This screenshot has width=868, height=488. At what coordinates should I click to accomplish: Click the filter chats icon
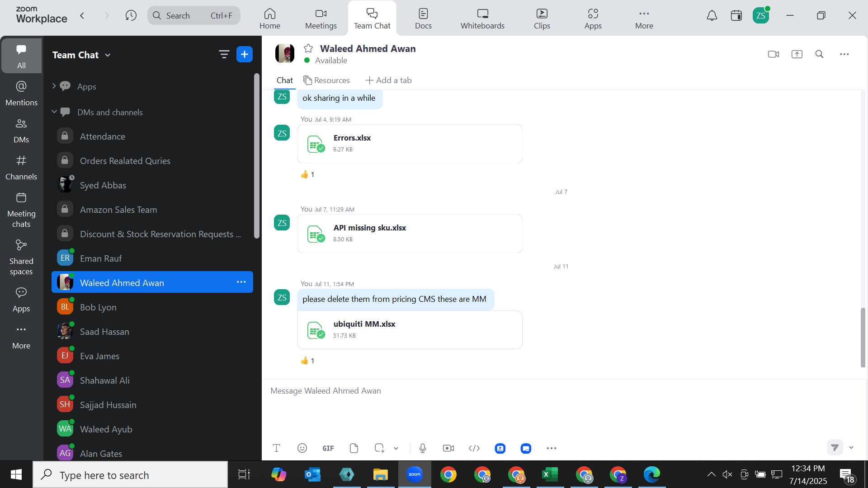coord(224,55)
